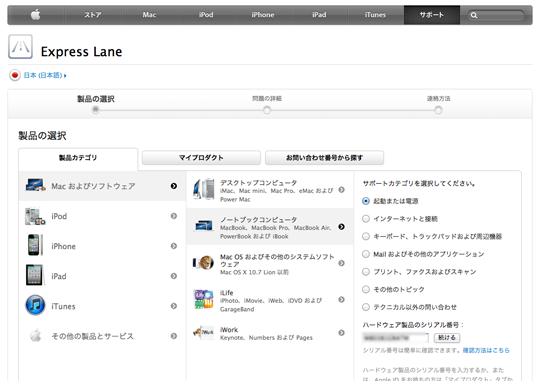Image resolution: width=540 pixels, height=381 pixels.
Task: Click the iTunes music note icon
Action: click(35, 305)
